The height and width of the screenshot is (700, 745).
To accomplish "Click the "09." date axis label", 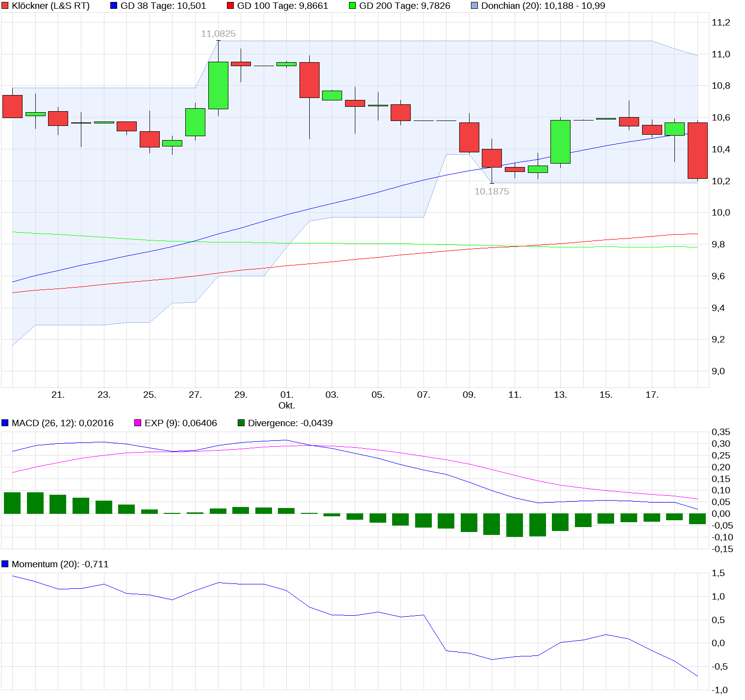I will click(x=469, y=395).
